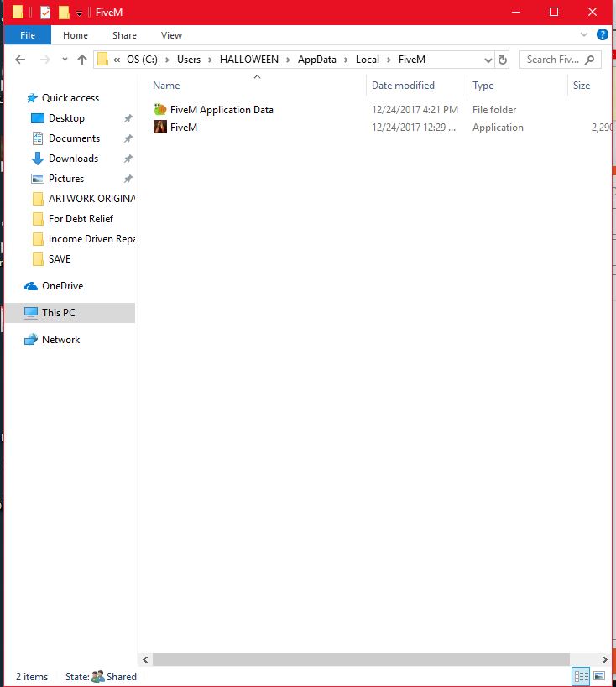616x687 pixels.
Task: Click the Properties quick access toolbar icon
Action: coord(45,13)
